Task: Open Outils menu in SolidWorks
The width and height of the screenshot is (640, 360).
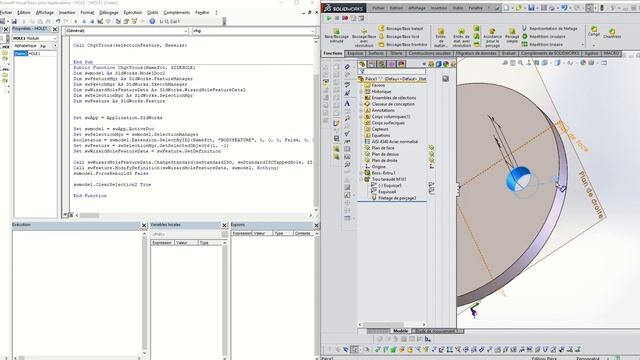Action: coord(458,8)
